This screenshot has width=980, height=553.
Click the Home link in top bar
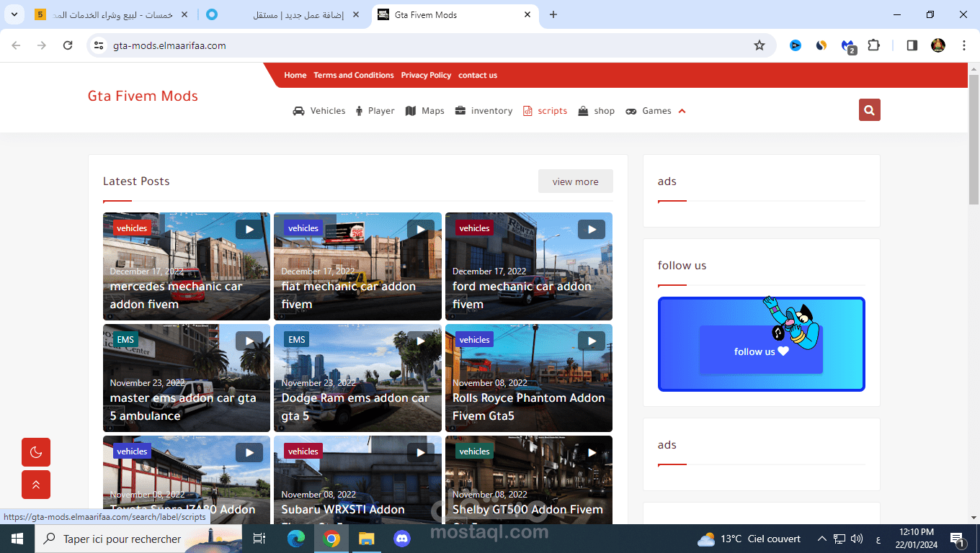(295, 75)
